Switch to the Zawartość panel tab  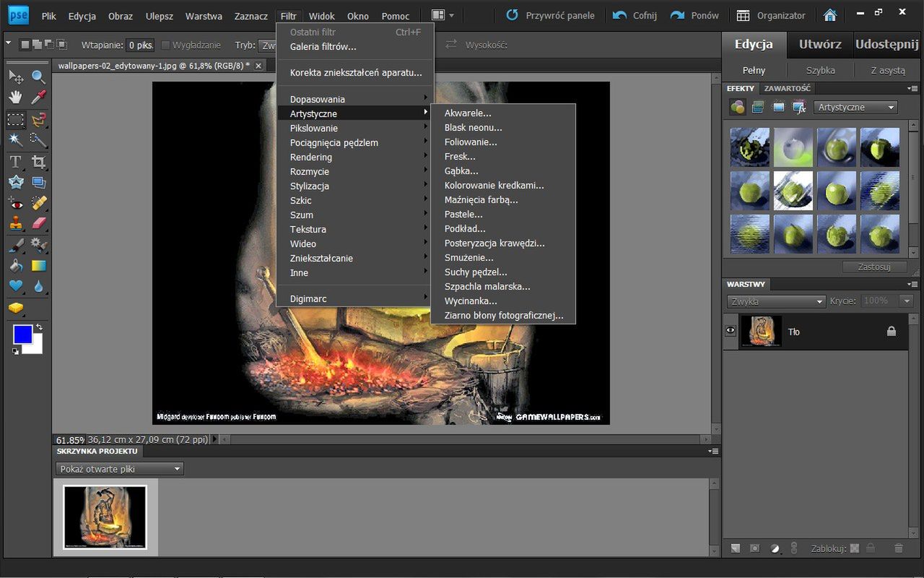pos(787,88)
